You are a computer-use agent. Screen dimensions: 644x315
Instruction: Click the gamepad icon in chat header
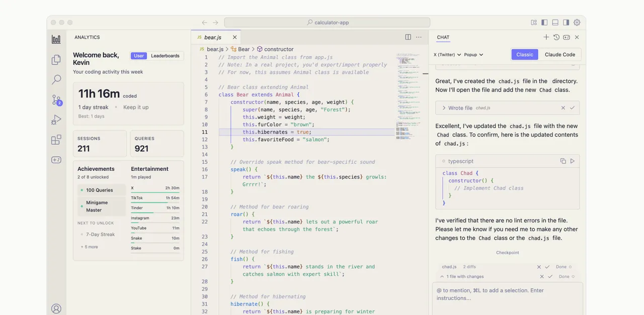pos(567,37)
